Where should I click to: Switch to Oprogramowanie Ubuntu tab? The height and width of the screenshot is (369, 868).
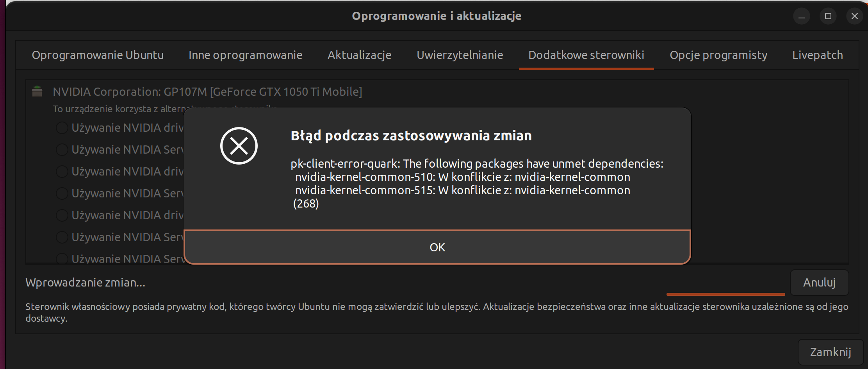(x=98, y=55)
